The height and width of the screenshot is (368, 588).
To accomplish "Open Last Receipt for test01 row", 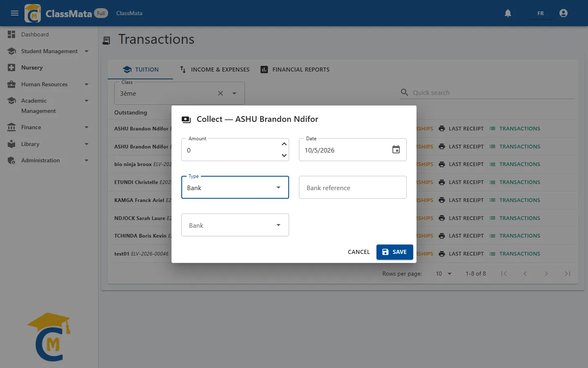I will 461,254.
